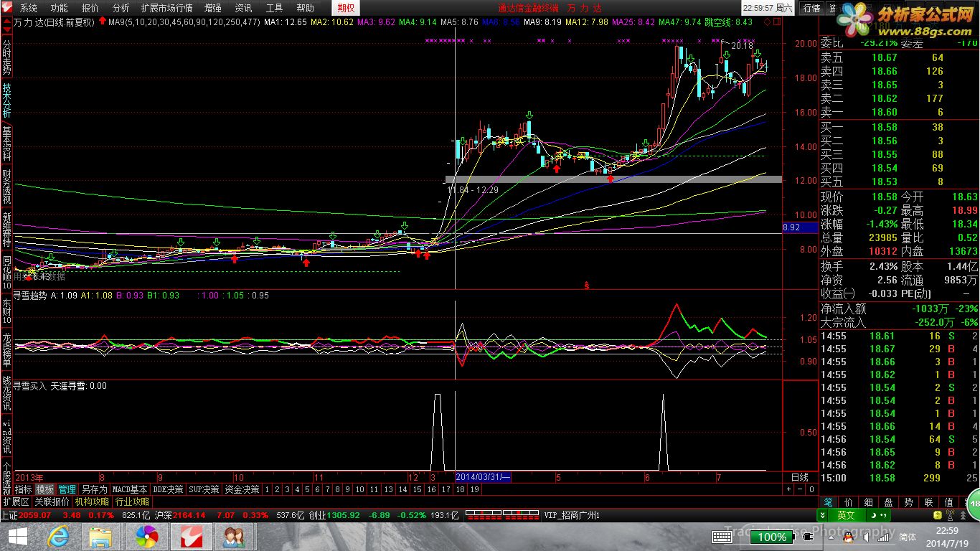The height and width of the screenshot is (551, 980).
Task: Open the 增强 menu
Action: pos(213,8)
